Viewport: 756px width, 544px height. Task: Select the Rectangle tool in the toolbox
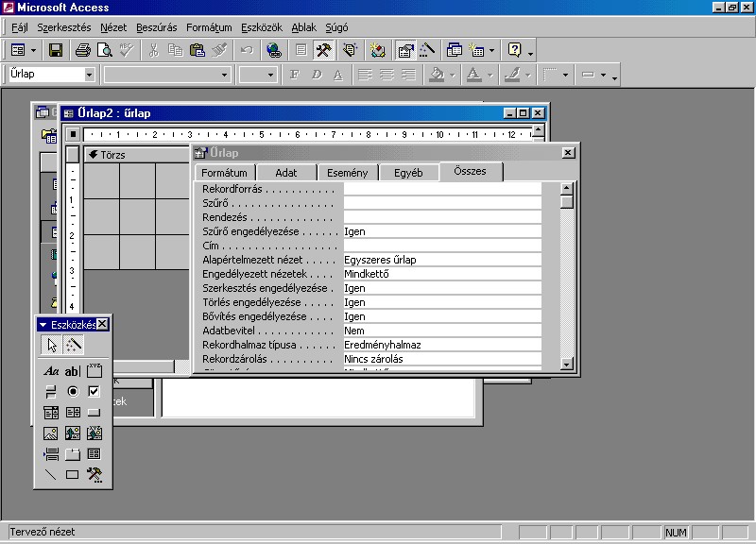[73, 475]
